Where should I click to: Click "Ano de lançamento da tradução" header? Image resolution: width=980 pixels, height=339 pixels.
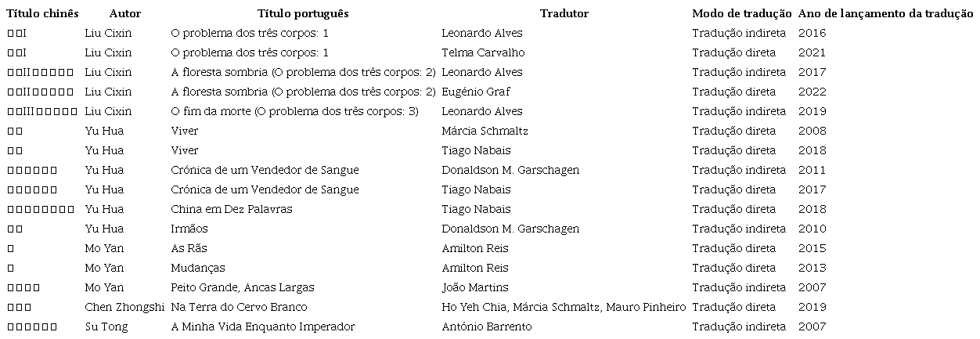(885, 13)
